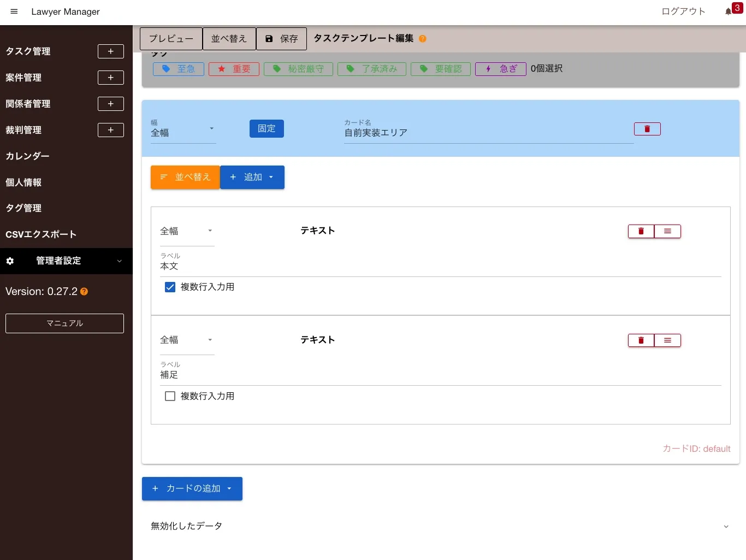The image size is (746, 560).
Task: Expand the 無効化したデータ section
Action: (x=440, y=526)
